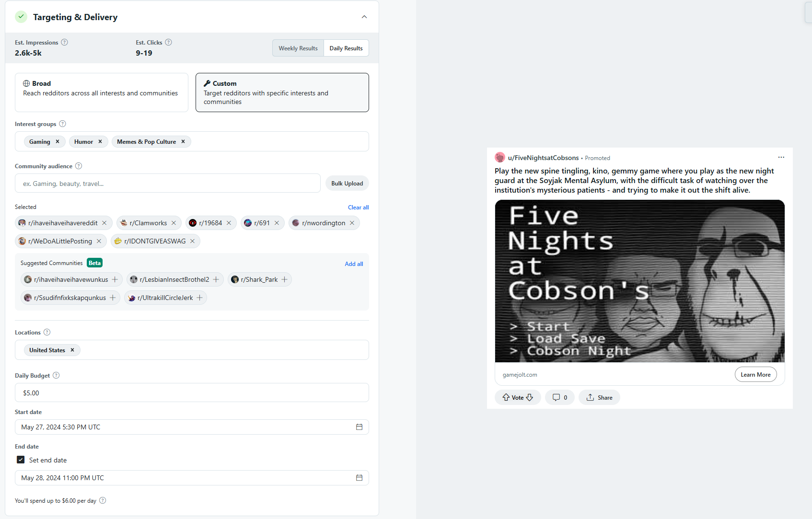Viewport: 812px width, 519px height.
Task: Add r/Shark_Park suggested community
Action: [285, 279]
